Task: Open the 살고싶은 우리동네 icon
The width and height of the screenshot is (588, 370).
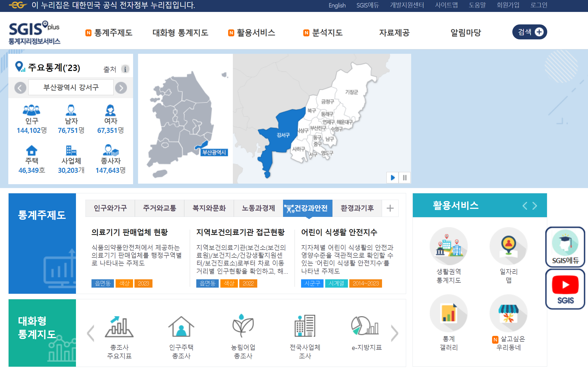Action: point(508,313)
